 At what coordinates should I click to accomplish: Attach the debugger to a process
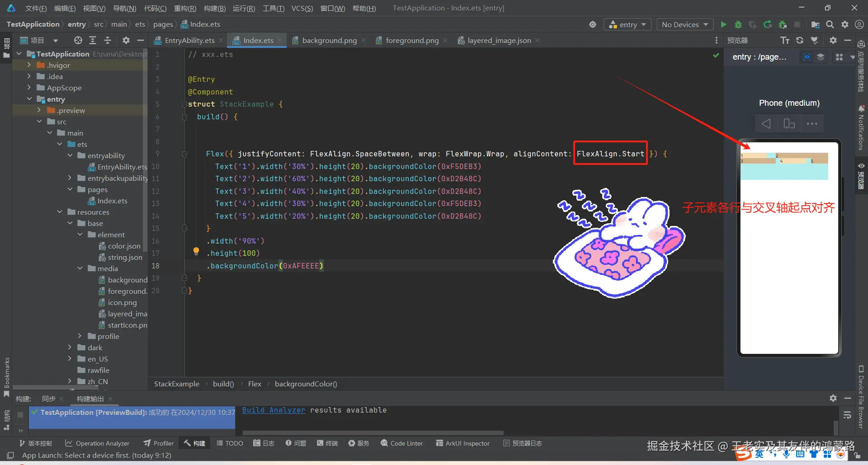783,24
